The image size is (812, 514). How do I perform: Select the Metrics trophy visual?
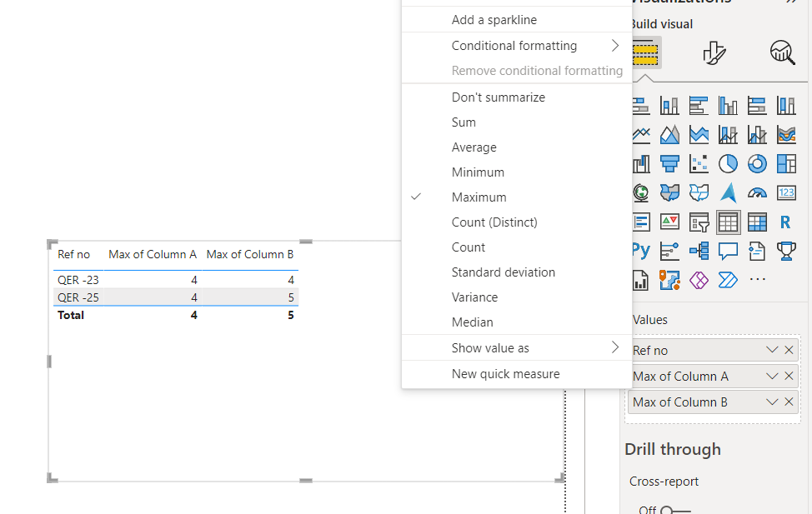pos(786,251)
